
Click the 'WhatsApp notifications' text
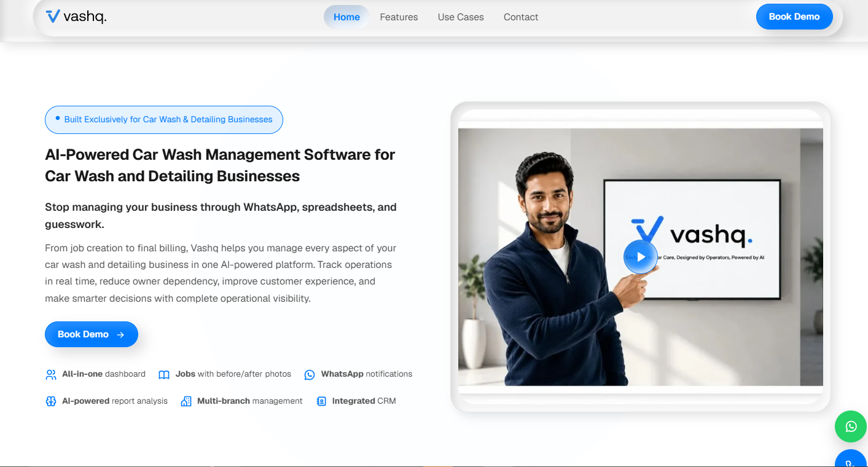tap(367, 374)
